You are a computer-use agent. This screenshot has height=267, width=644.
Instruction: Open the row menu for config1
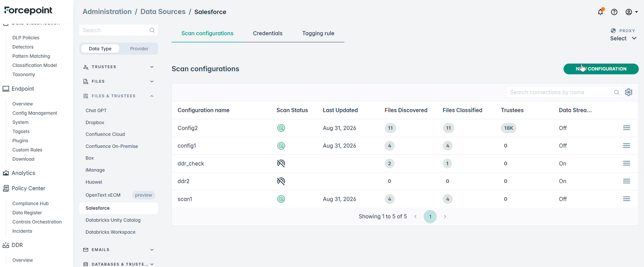pos(627,146)
